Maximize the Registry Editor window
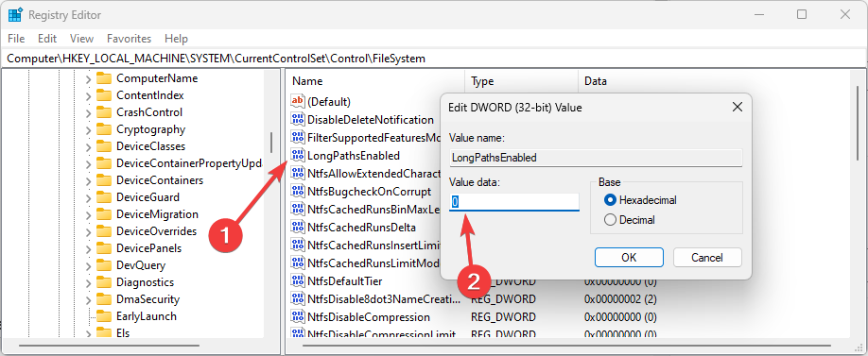The height and width of the screenshot is (356, 868). (x=802, y=15)
